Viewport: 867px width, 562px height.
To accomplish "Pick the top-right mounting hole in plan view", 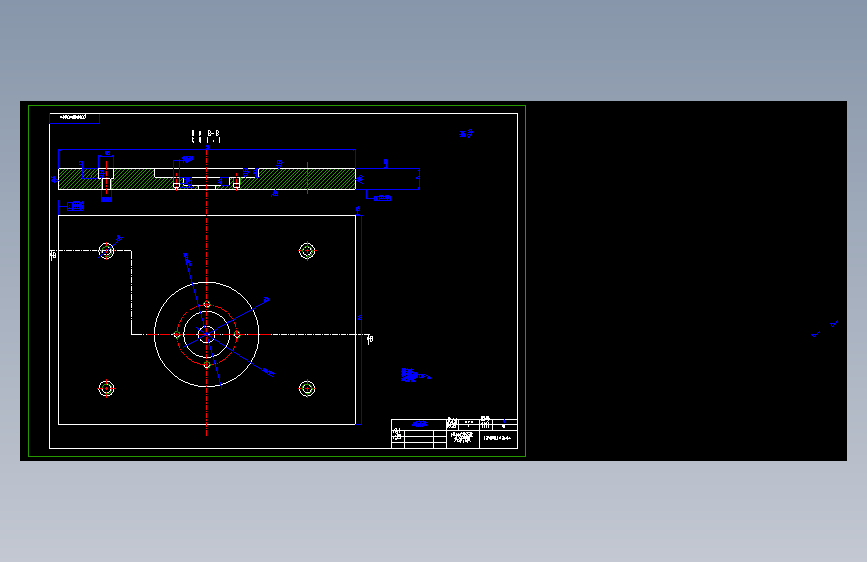I will coord(307,251).
